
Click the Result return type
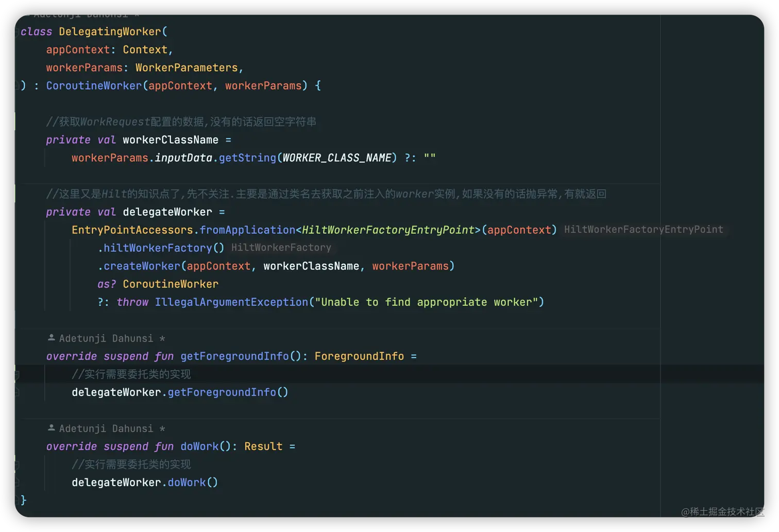[x=263, y=446]
